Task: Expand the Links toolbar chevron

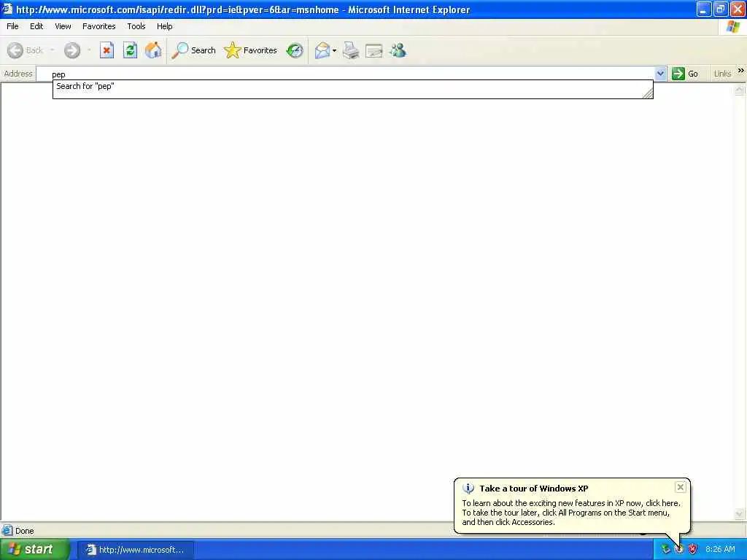Action: click(x=741, y=71)
